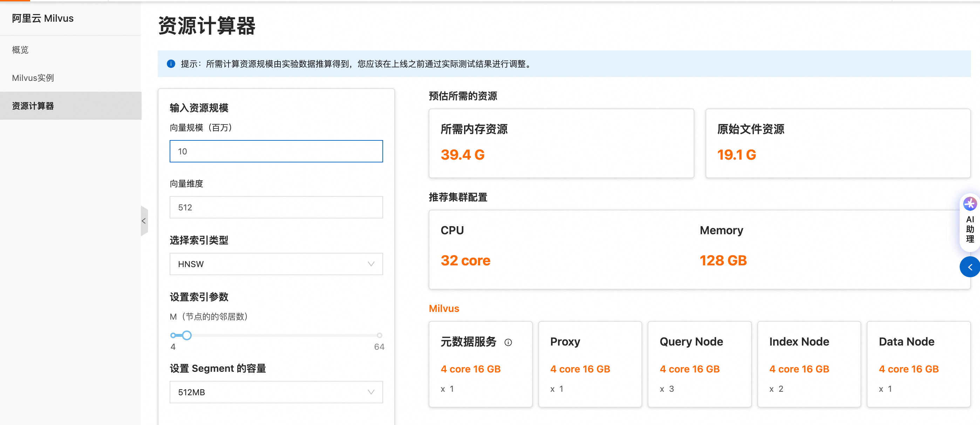Screen dimensions: 980x425
Task: Click the chevron arrow in the index type selector
Action: (371, 264)
